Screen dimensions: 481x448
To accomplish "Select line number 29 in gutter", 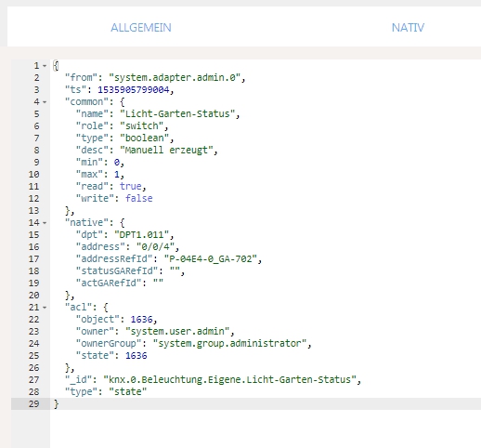I will 34,404.
